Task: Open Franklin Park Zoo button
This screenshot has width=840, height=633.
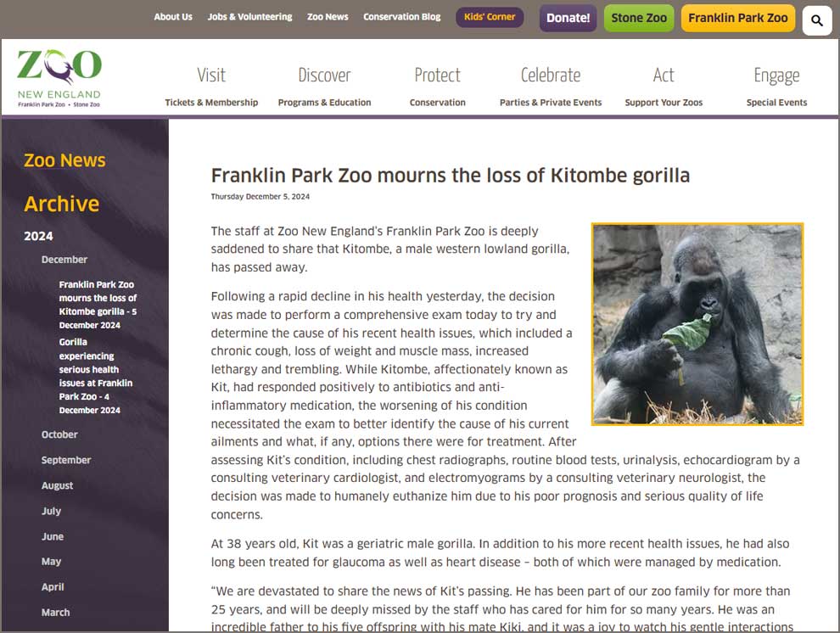Action: coord(737,18)
